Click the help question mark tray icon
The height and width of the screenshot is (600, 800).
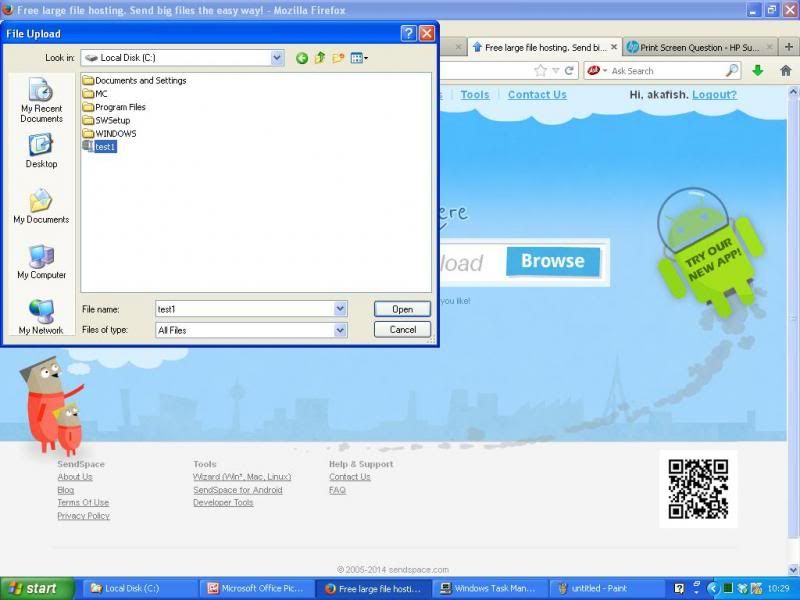(x=679, y=588)
